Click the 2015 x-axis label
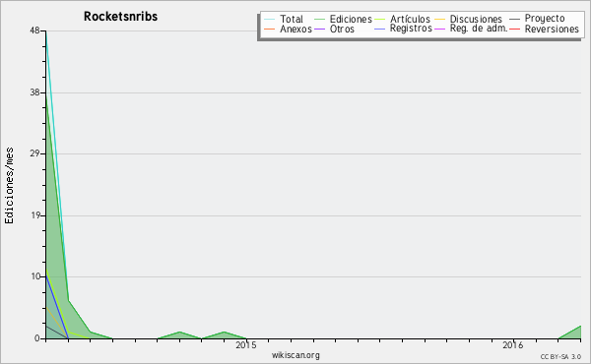 pyautogui.click(x=245, y=345)
